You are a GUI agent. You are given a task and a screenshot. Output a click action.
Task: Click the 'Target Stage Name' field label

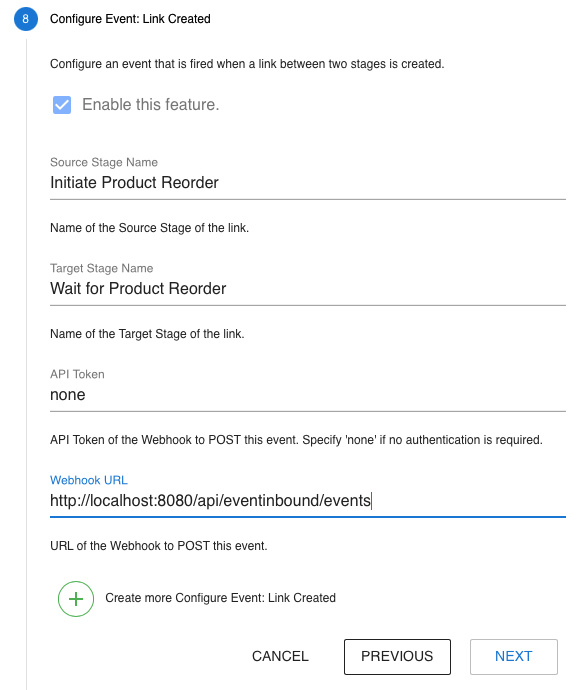click(x=102, y=268)
